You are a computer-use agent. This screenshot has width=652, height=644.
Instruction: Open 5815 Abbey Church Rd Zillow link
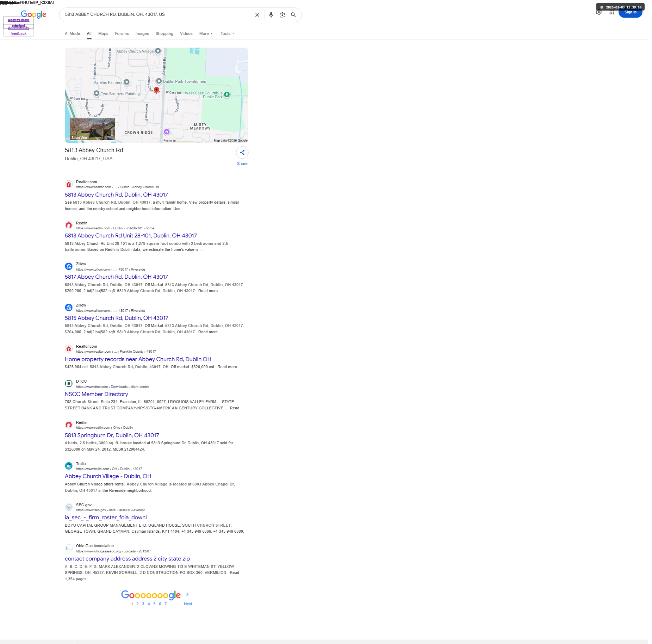pyautogui.click(x=117, y=318)
